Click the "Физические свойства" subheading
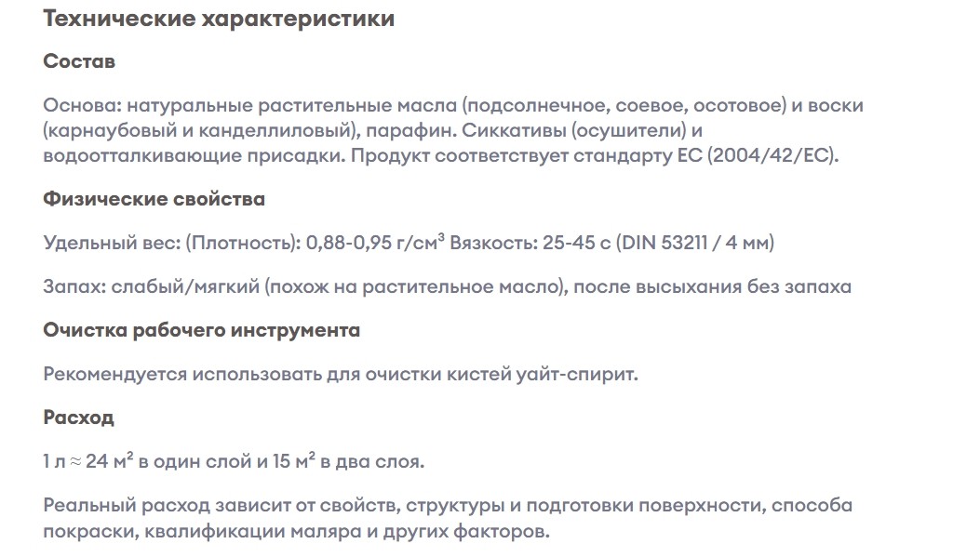Viewport: 980px width, 557px height. tap(154, 199)
